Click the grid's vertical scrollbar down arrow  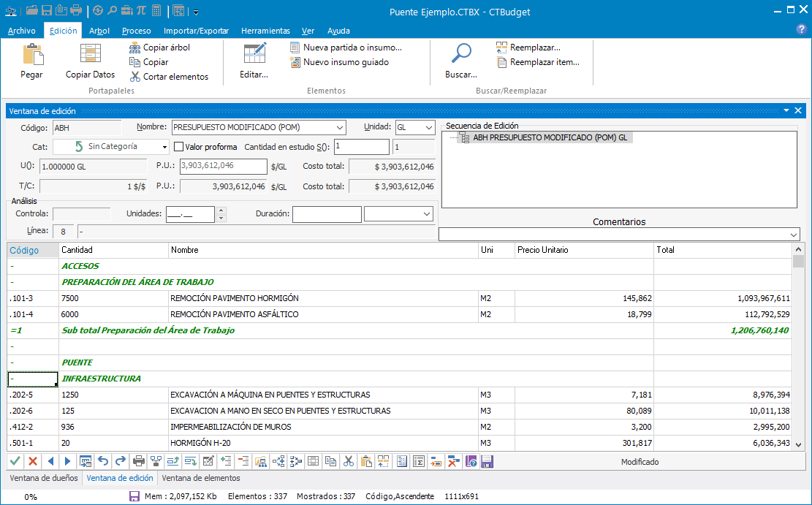tap(798, 444)
